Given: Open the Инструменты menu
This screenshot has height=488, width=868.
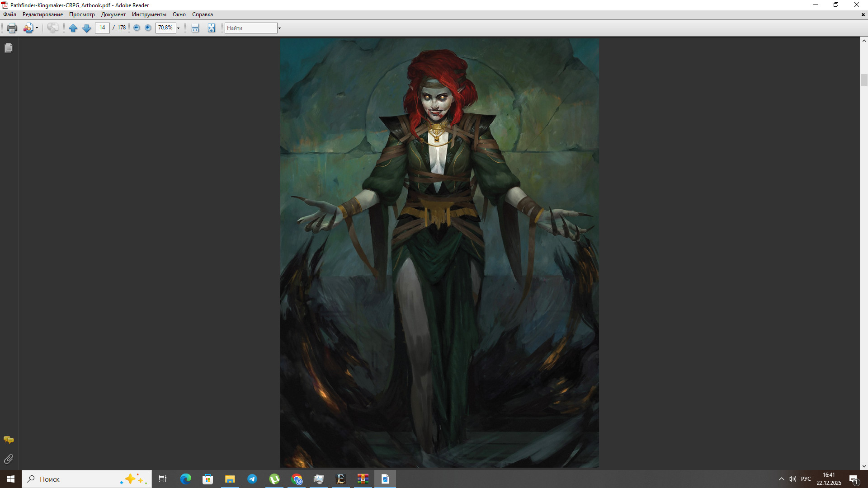Looking at the screenshot, I should [x=149, y=14].
